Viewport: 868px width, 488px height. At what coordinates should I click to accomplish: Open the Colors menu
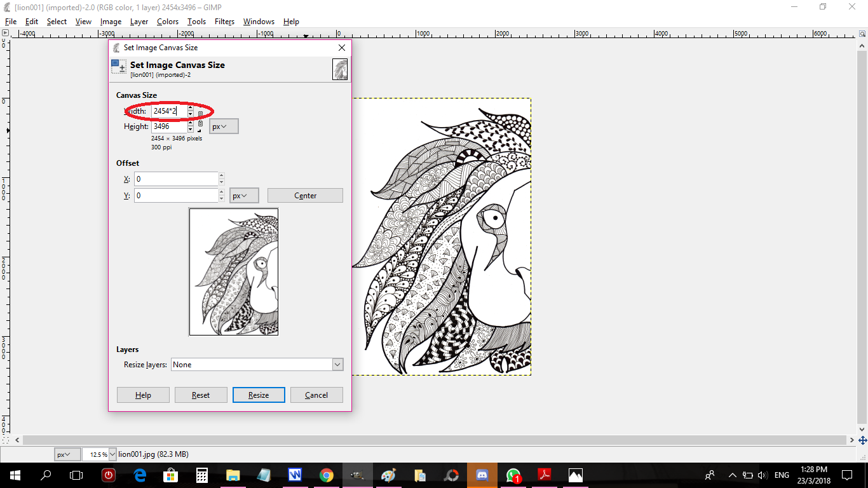point(168,21)
